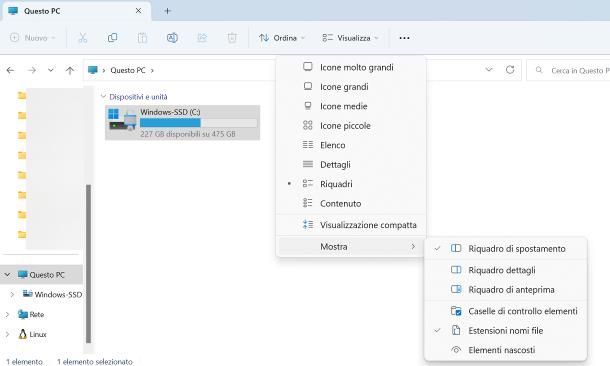Select the Riquadri tiles view

351,184
